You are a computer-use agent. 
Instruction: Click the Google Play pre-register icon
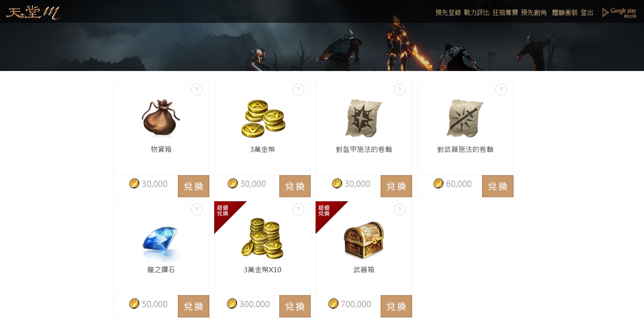619,13
